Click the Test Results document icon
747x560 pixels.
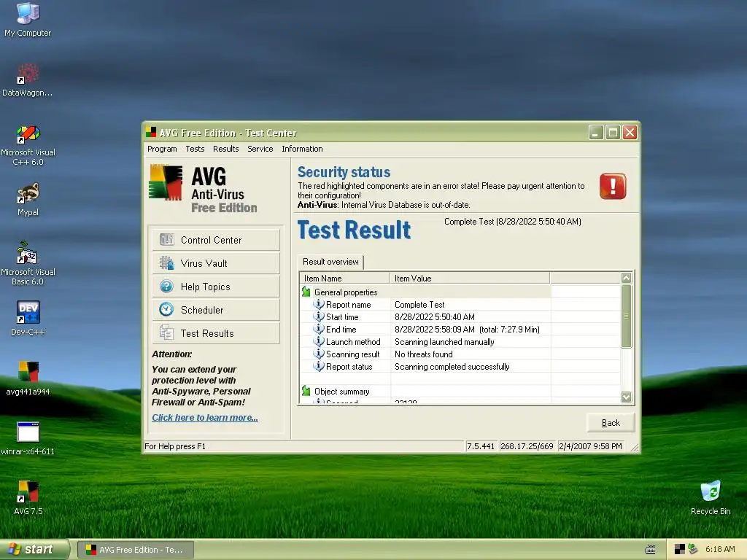[x=167, y=332]
